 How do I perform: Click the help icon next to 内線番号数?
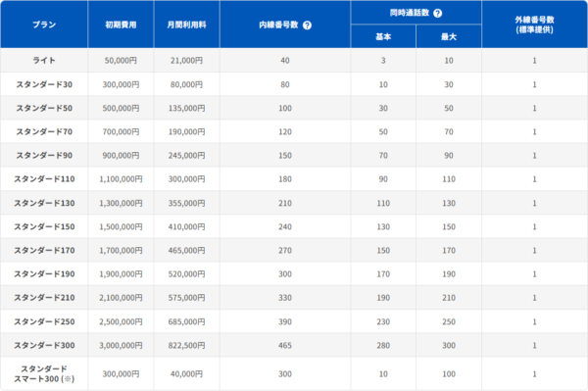(307, 25)
